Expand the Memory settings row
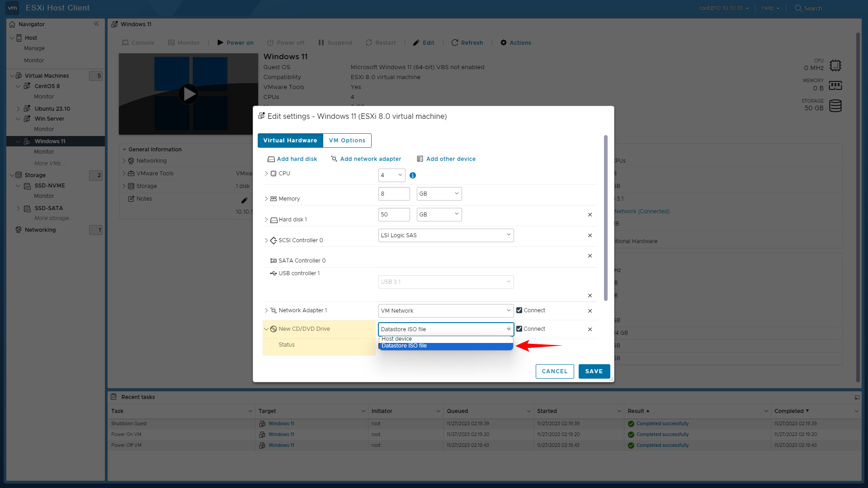868x488 pixels. (x=266, y=199)
